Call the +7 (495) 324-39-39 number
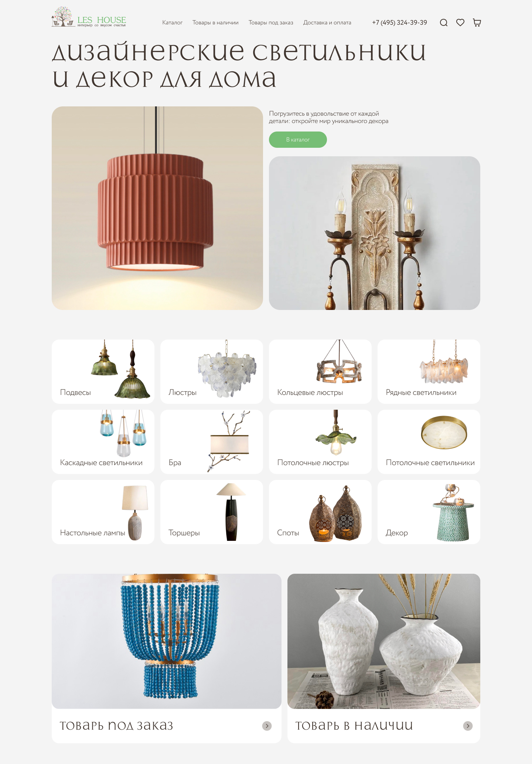 pos(399,23)
